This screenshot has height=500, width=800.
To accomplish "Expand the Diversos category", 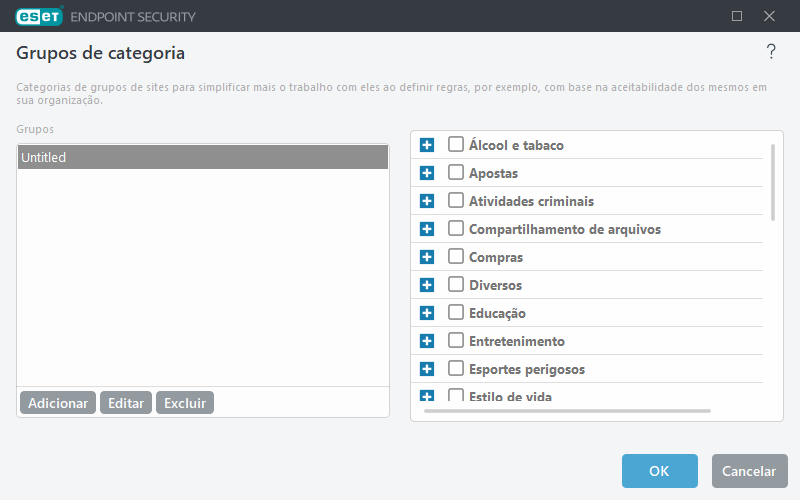I will (x=427, y=285).
